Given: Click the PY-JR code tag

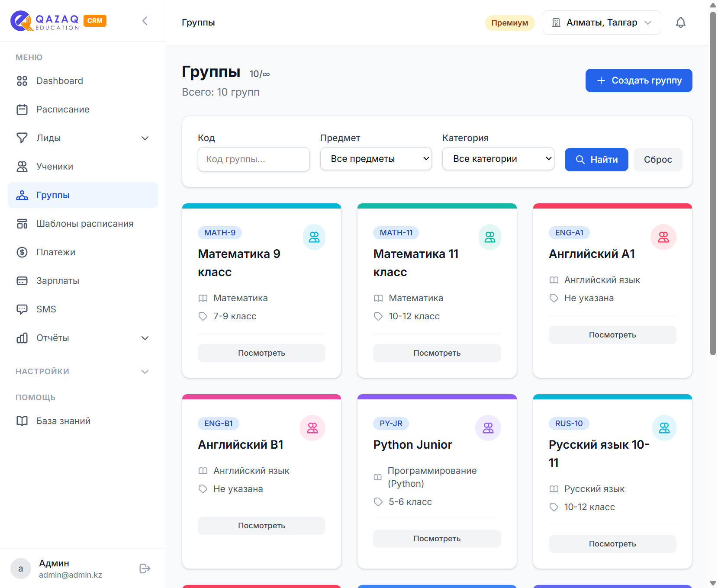Looking at the screenshot, I should (x=391, y=424).
